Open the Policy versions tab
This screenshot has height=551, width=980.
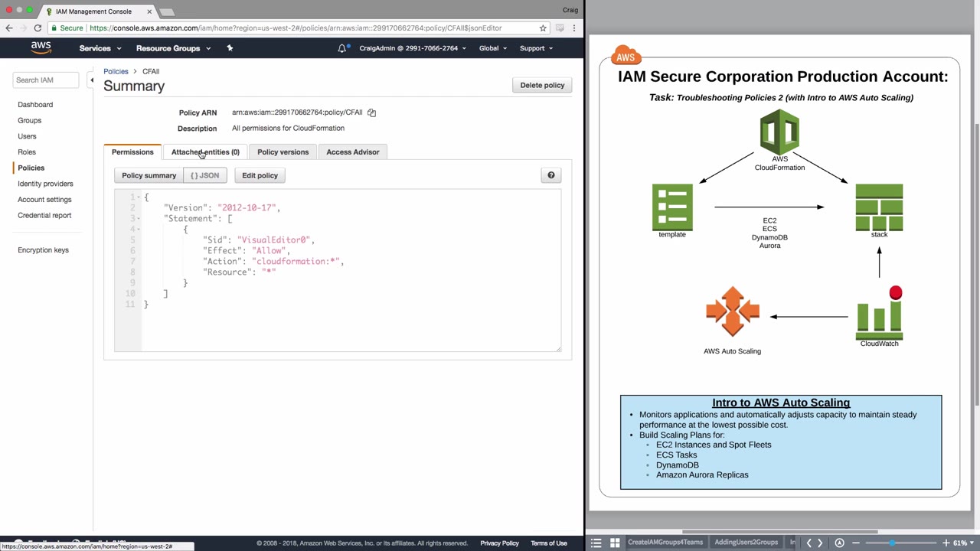(x=283, y=152)
